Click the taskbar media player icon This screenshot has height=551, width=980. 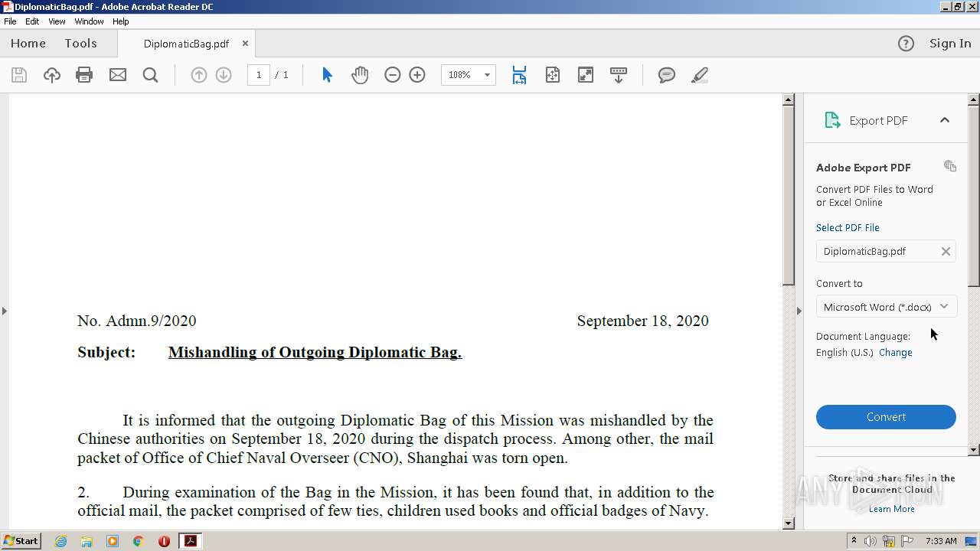(x=113, y=541)
